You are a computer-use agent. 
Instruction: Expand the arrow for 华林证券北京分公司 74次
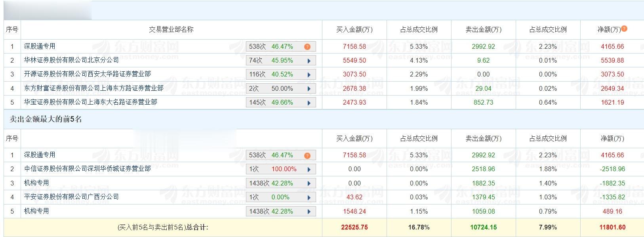coord(309,61)
